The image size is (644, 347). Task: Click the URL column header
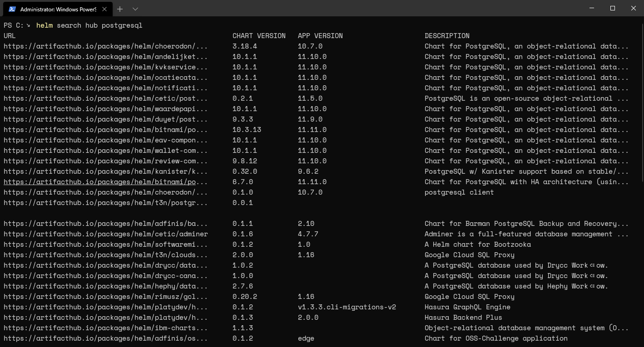(x=10, y=36)
